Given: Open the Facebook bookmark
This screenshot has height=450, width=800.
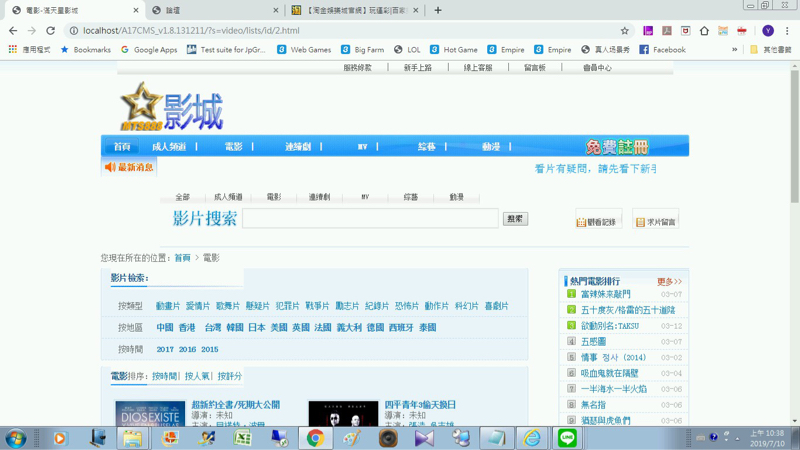Looking at the screenshot, I should point(663,49).
